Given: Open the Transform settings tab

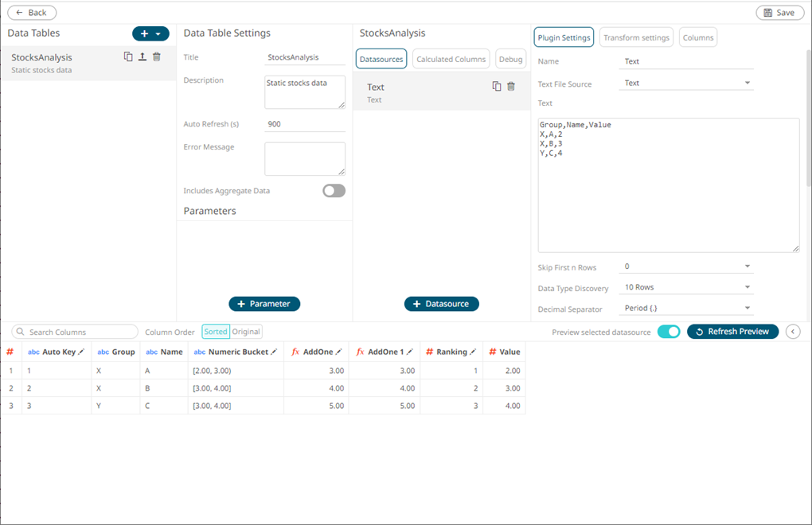Looking at the screenshot, I should pyautogui.click(x=636, y=37).
